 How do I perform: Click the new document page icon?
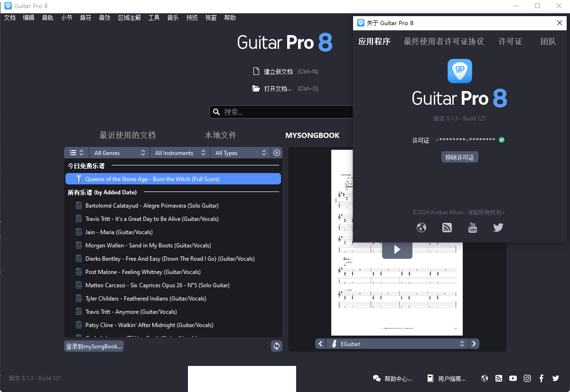coord(256,72)
